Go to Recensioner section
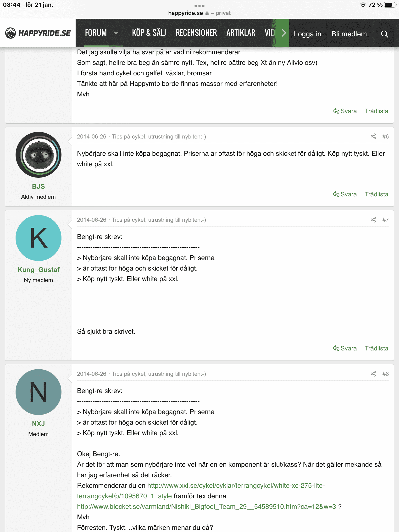 pos(196,33)
